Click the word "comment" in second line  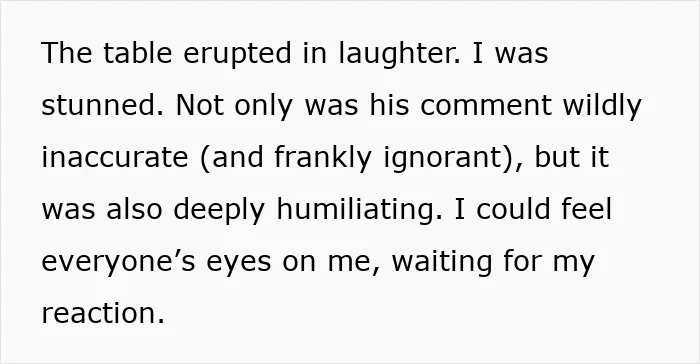[486, 105]
